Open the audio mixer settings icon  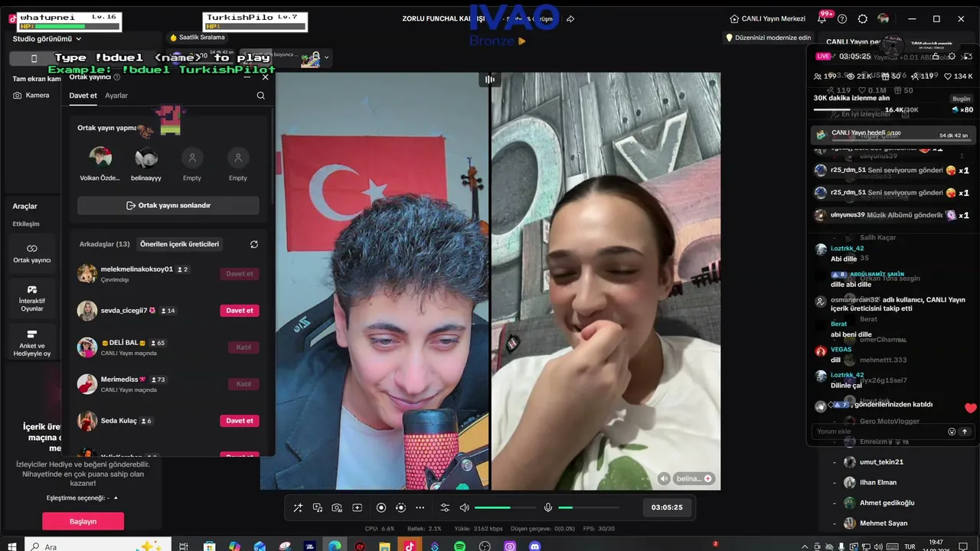(x=445, y=507)
